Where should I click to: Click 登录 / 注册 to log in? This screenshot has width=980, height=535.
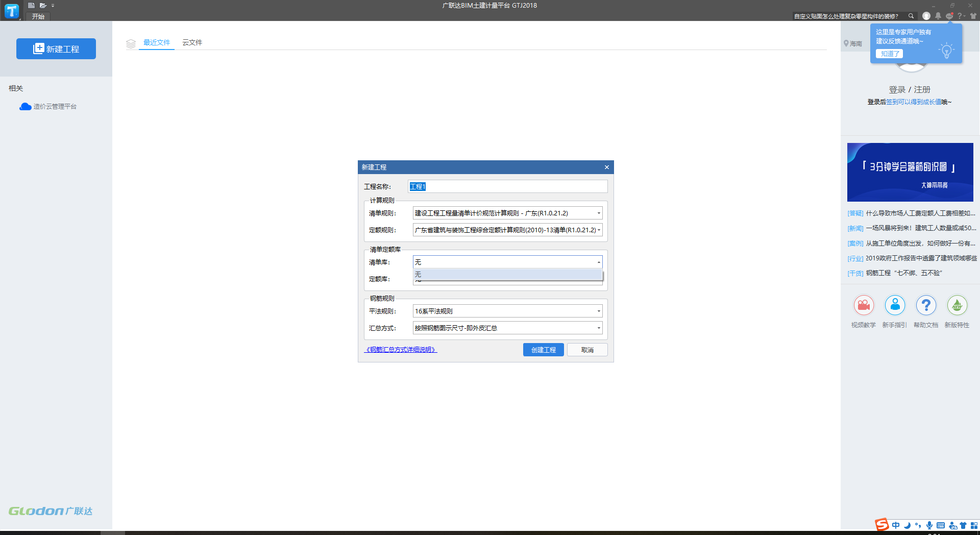point(910,89)
